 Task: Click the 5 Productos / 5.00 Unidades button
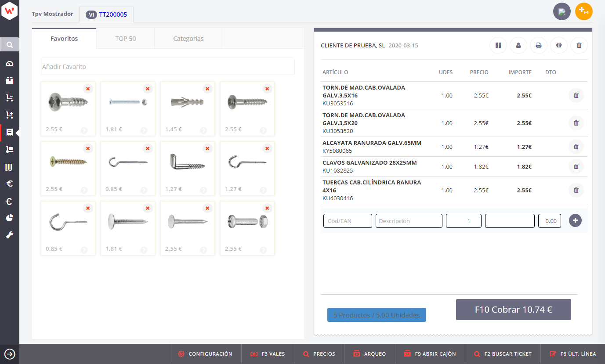(x=377, y=315)
